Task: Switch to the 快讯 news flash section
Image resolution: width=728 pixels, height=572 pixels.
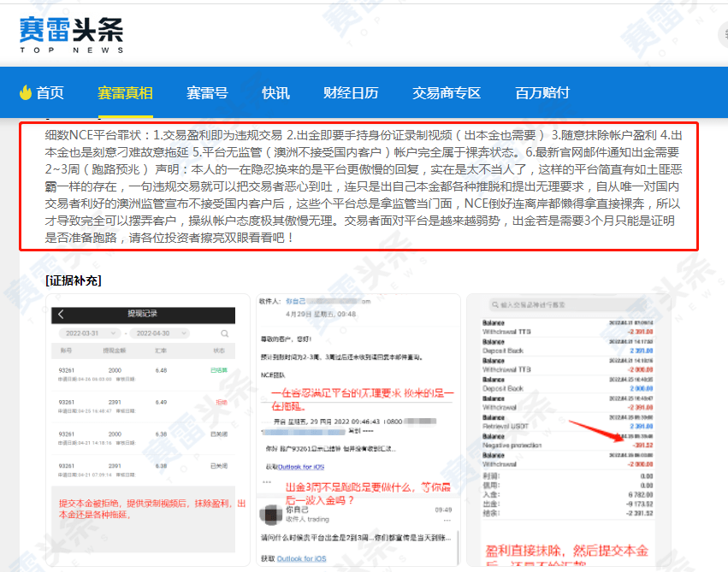Action: [275, 93]
